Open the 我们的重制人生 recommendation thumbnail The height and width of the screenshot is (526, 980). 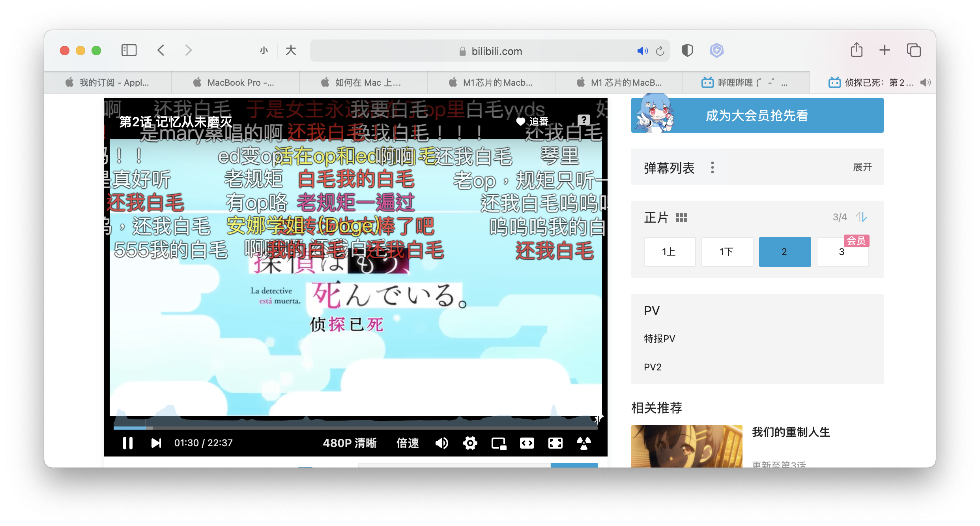686,446
